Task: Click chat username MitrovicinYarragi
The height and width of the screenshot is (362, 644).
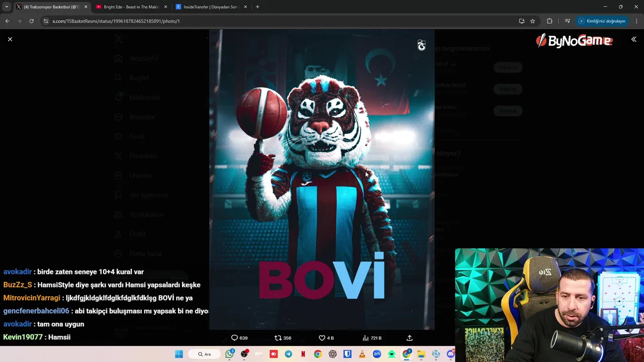Action: coord(32,298)
